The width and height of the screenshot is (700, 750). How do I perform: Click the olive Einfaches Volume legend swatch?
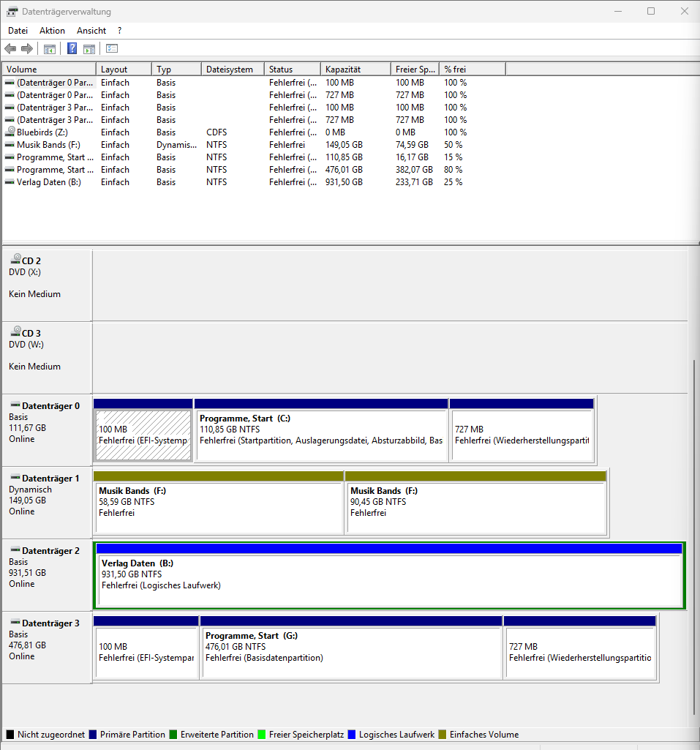point(443,734)
